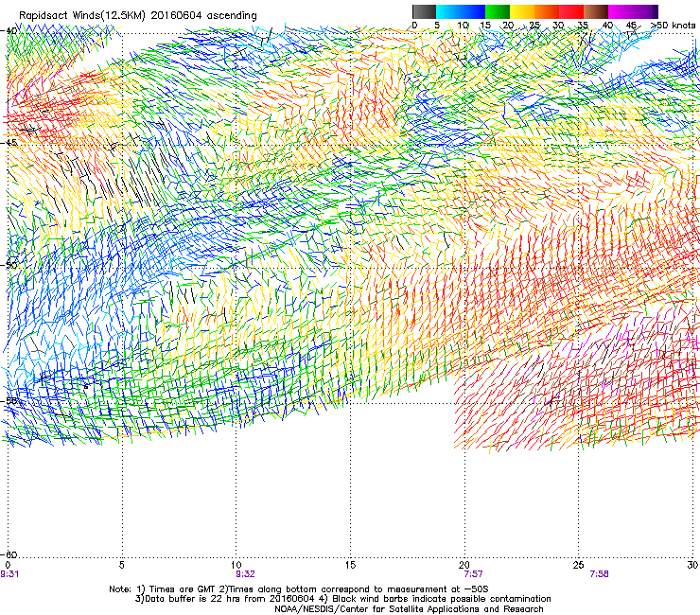The height and width of the screenshot is (615, 700).
Task: Click the '-50' latitude axis label
Action: (9, 265)
